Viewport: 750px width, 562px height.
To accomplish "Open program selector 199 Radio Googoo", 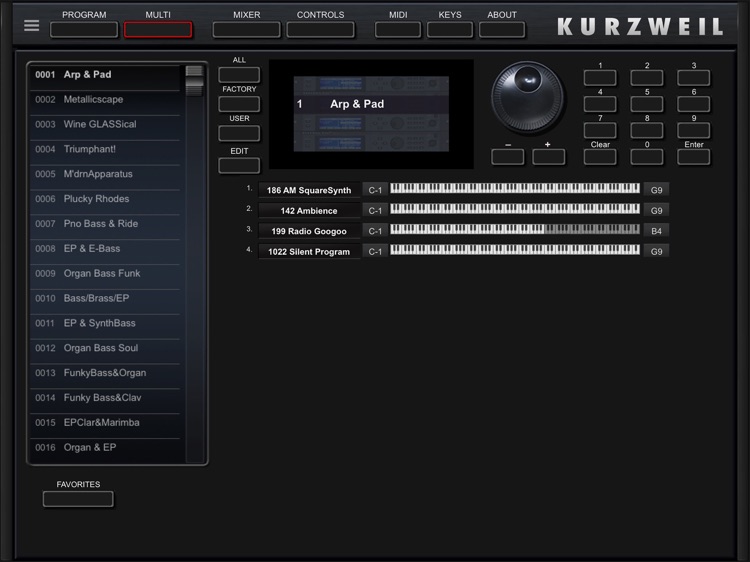I will [309, 231].
